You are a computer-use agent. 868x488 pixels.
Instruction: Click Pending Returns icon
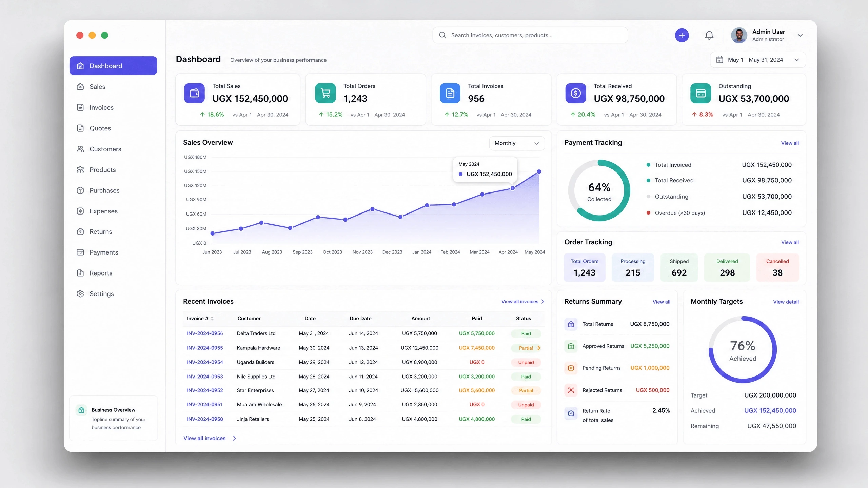[571, 368]
